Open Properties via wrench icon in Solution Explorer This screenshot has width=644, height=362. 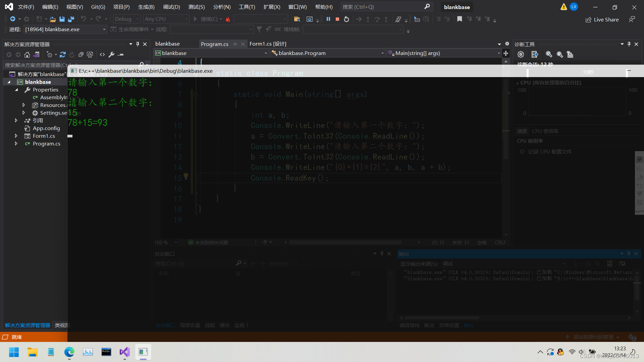pyautogui.click(x=111, y=55)
